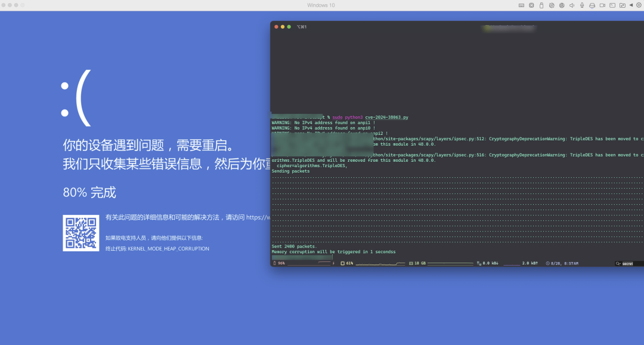This screenshot has width=644, height=345.
Task: Click the crossed-out network icon in VM toolbar
Action: 552,5
